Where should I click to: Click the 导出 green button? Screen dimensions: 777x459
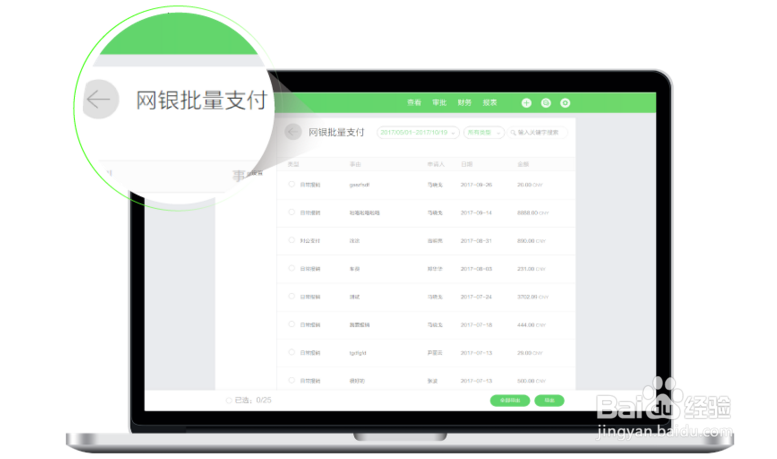549,401
